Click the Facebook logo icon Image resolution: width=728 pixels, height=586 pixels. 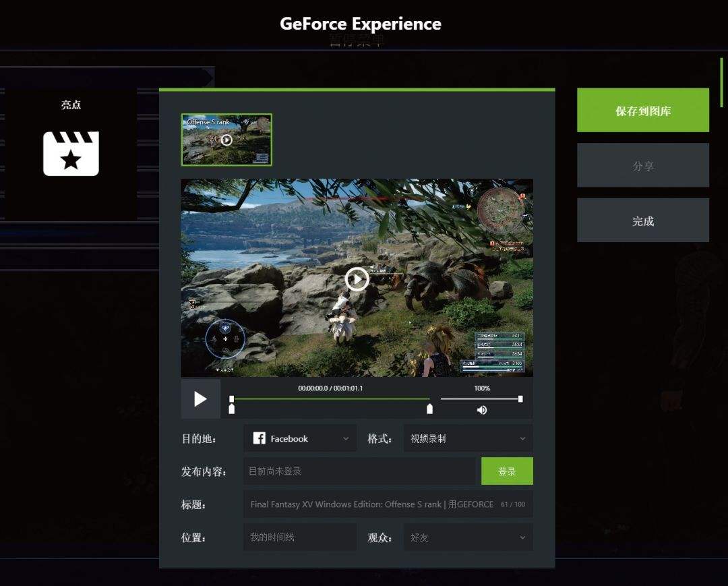click(259, 438)
